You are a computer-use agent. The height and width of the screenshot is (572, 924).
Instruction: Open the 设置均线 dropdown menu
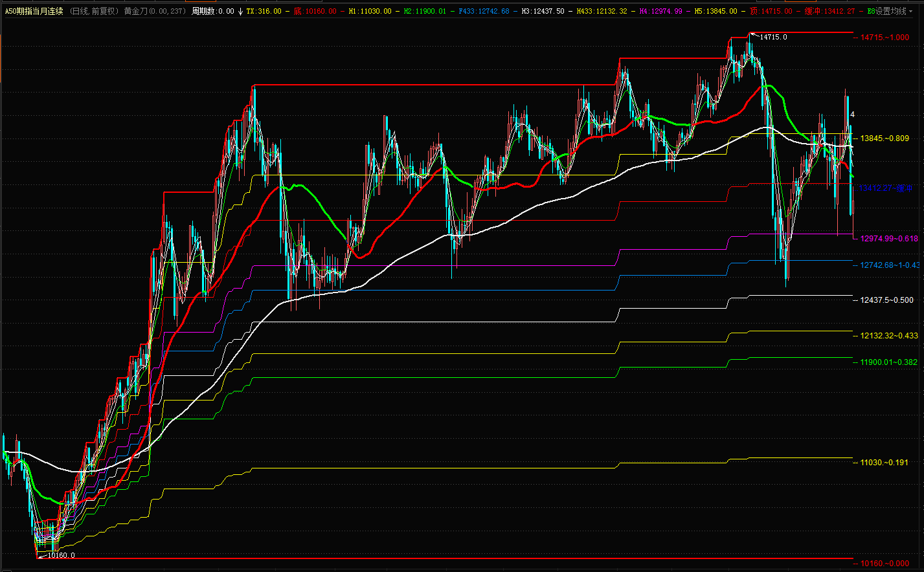tap(893, 11)
